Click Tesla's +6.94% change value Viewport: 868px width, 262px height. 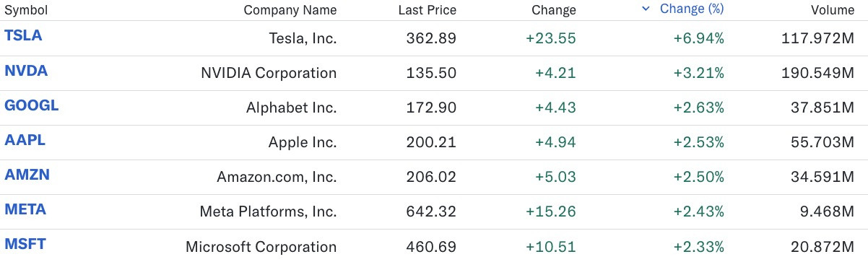click(698, 38)
